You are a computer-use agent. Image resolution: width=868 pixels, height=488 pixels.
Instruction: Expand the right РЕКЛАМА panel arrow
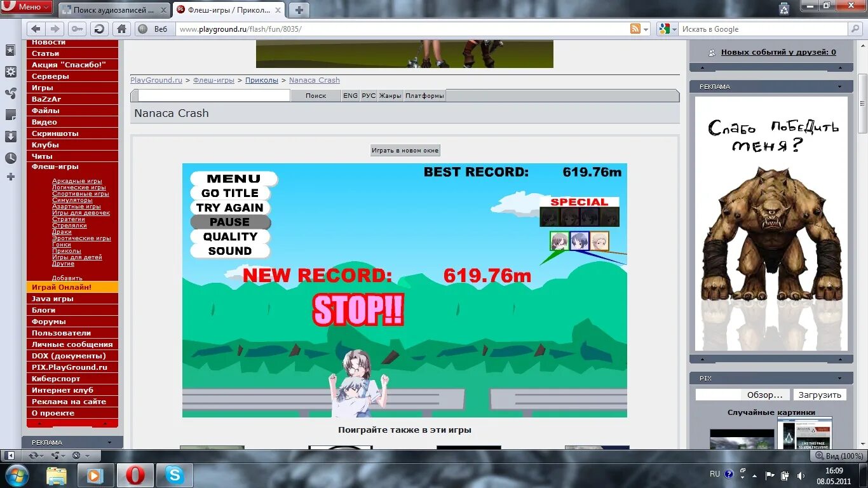pyautogui.click(x=840, y=86)
